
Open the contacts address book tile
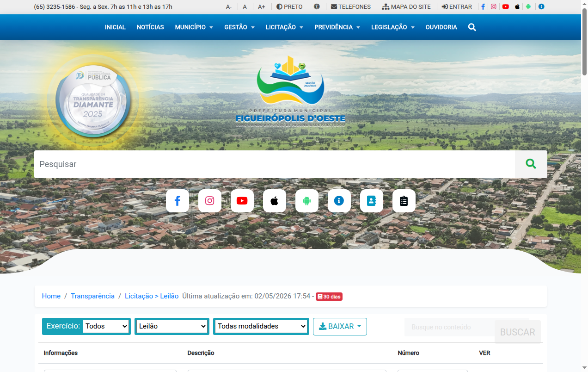[372, 201]
